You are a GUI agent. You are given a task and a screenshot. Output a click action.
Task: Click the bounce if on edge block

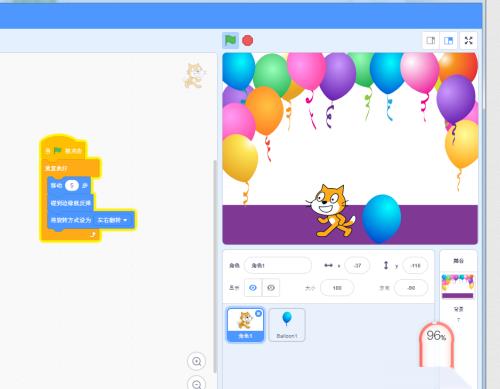tap(71, 203)
